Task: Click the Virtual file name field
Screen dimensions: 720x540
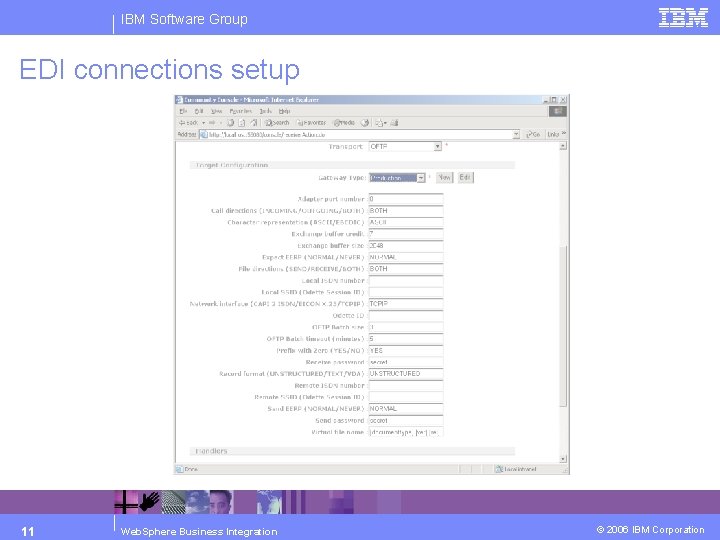Action: coord(406,432)
